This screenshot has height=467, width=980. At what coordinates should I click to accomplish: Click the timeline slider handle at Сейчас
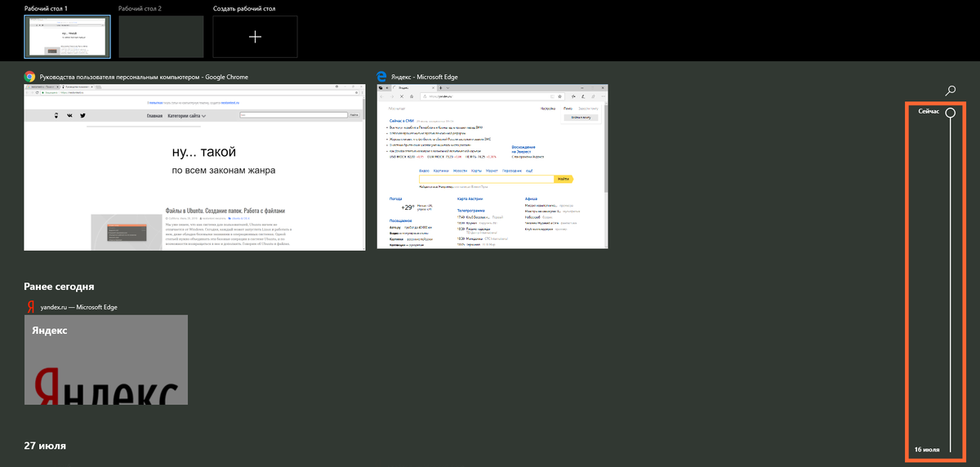pos(951,113)
